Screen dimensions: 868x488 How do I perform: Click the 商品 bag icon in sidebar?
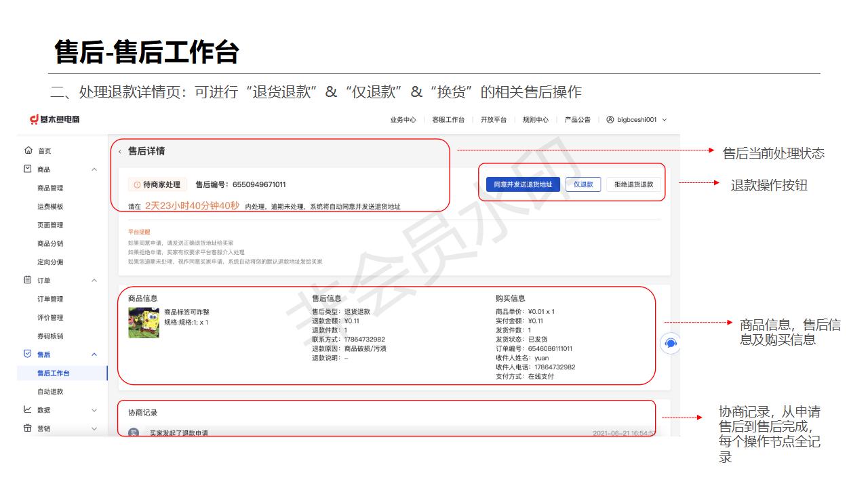(28, 169)
